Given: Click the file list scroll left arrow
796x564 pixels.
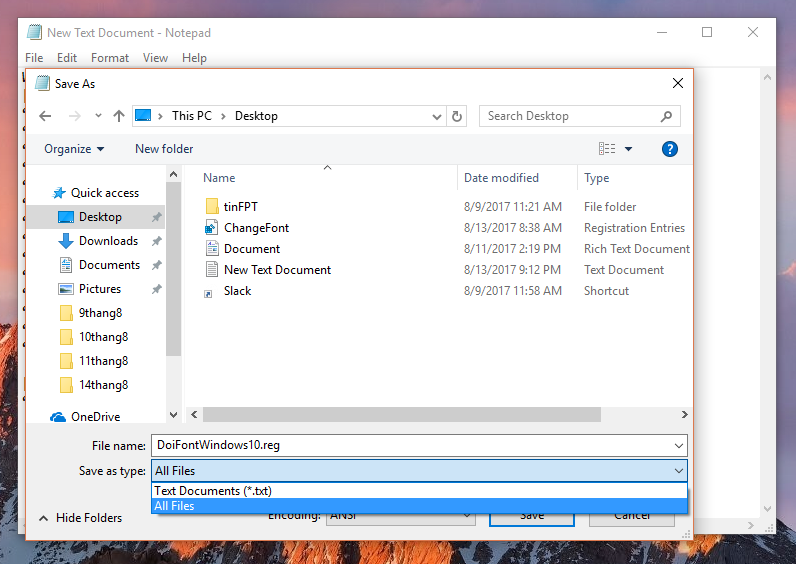Looking at the screenshot, I should [x=194, y=415].
